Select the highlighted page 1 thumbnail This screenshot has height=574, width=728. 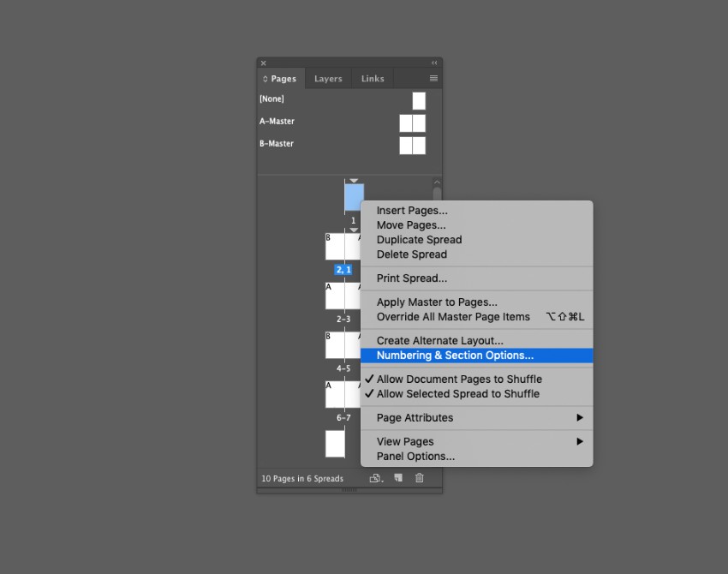point(354,197)
